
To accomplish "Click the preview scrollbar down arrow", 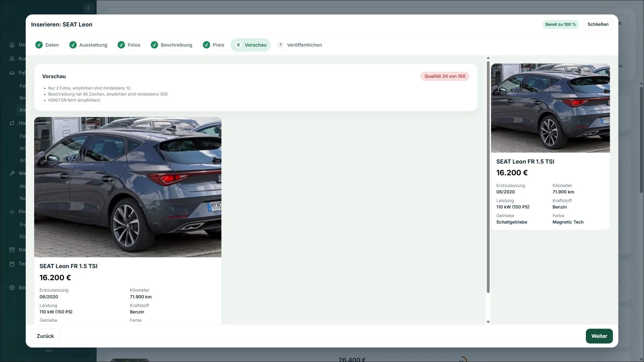I will point(488,322).
